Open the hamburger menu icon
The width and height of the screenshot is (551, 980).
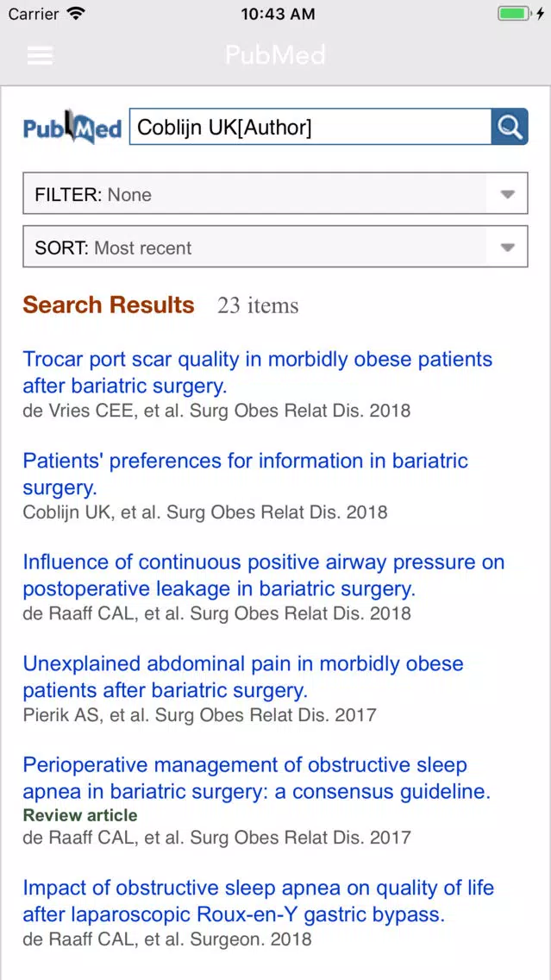(x=40, y=55)
